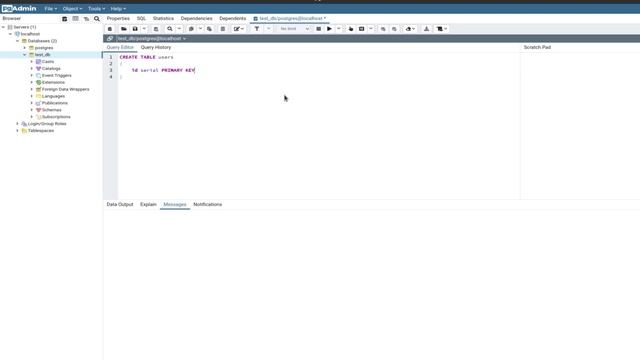Switch to the Dependents tab
Viewport: 640px width, 360px height.
tap(233, 18)
